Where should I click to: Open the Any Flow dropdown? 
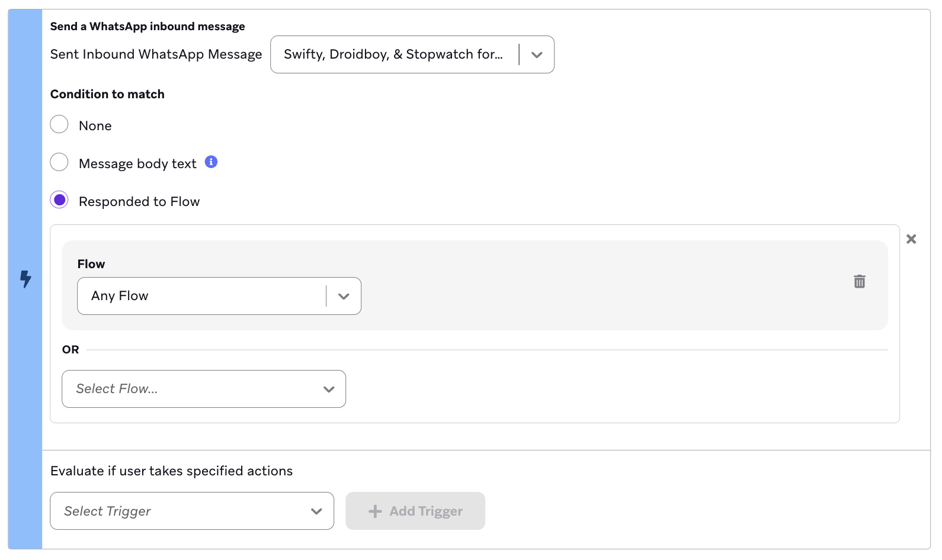(201, 296)
